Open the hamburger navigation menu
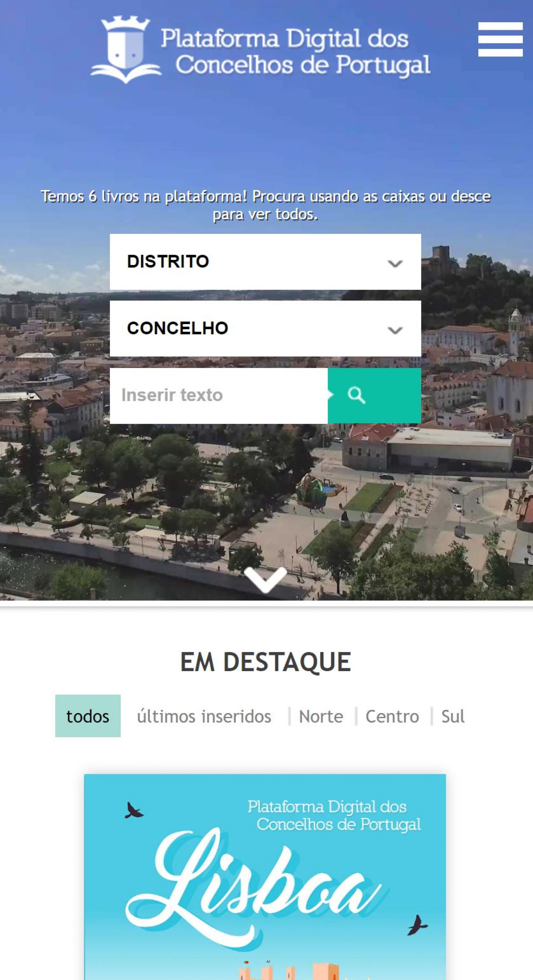The height and width of the screenshot is (980, 533). coord(500,39)
